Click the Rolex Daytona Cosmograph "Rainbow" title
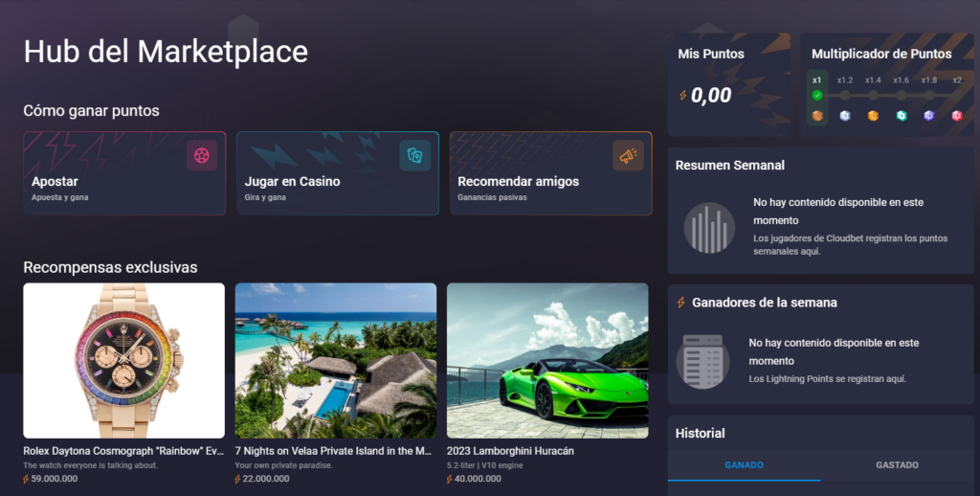The image size is (980, 496). click(123, 451)
